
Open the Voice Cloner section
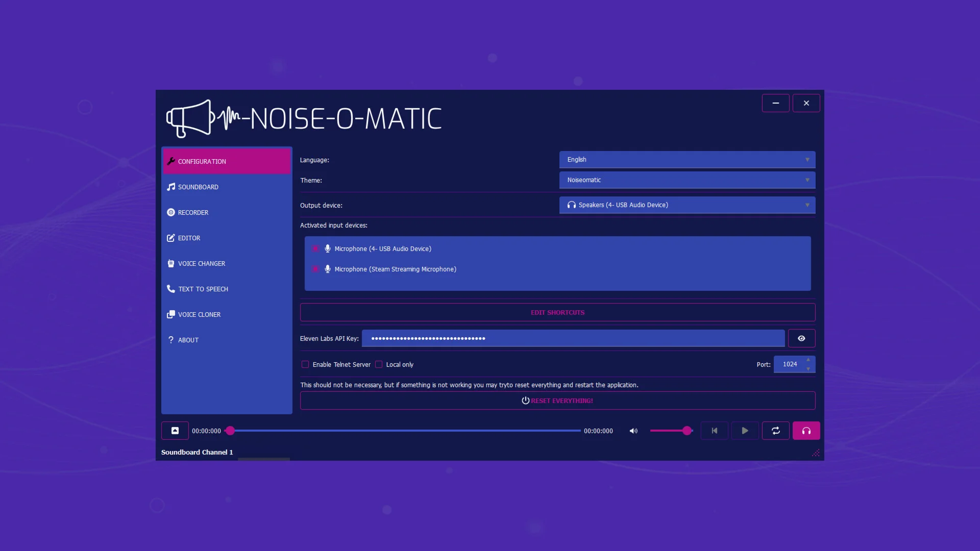point(199,314)
